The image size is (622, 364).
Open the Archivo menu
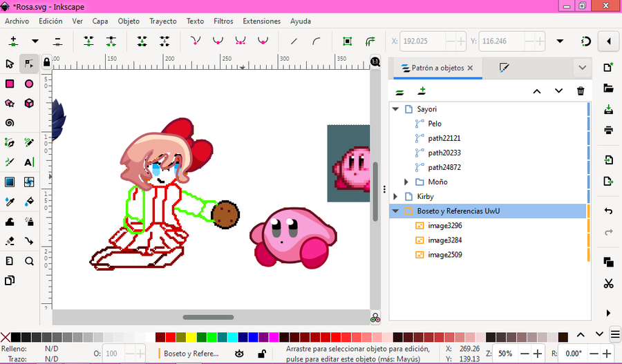[x=17, y=21]
